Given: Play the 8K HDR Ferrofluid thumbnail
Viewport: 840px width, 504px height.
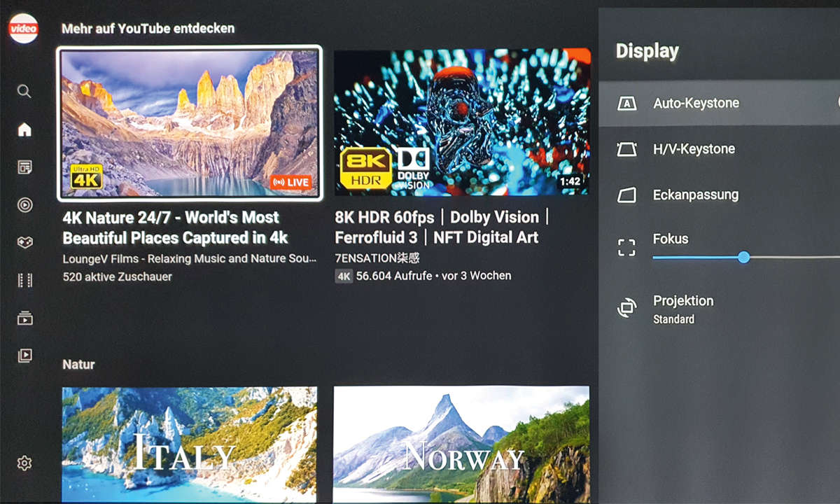Looking at the screenshot, I should point(462,122).
